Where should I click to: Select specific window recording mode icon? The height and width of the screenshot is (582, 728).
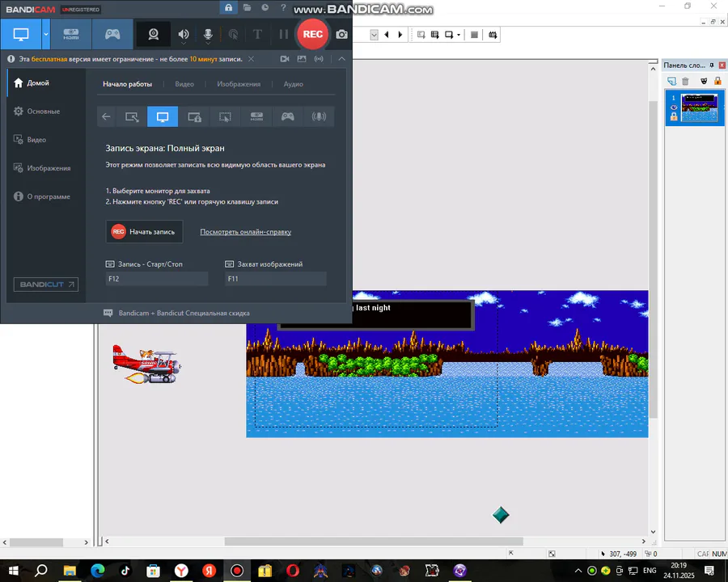point(194,116)
